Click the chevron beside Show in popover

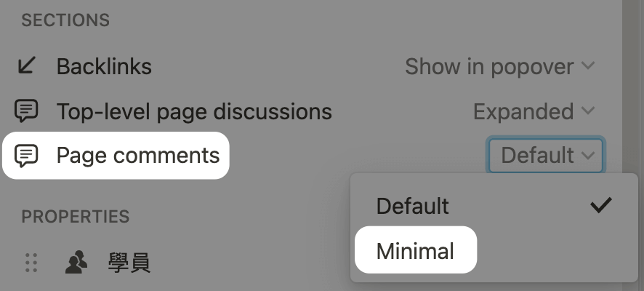(x=588, y=65)
